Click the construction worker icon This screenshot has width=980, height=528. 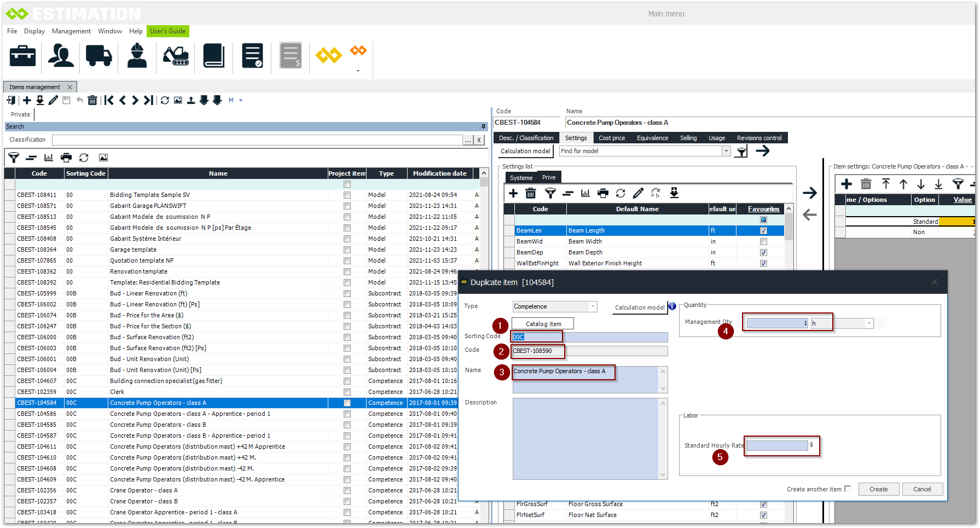pyautogui.click(x=137, y=56)
